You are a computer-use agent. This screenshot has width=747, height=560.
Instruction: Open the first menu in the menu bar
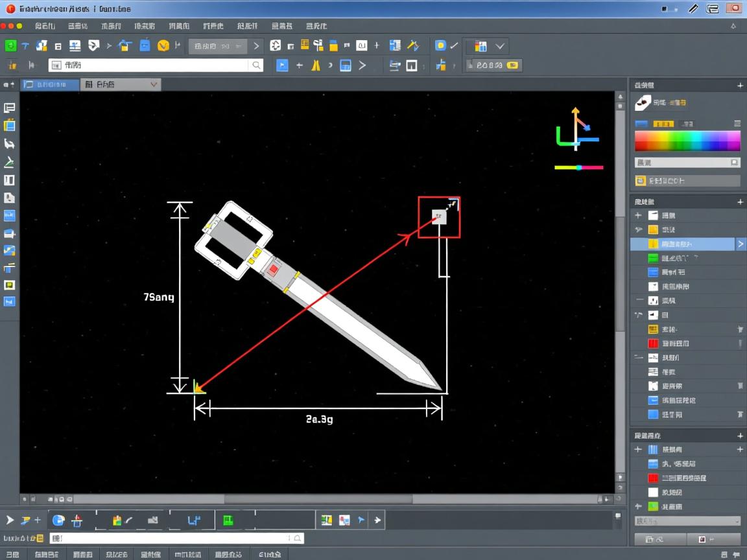click(x=45, y=26)
